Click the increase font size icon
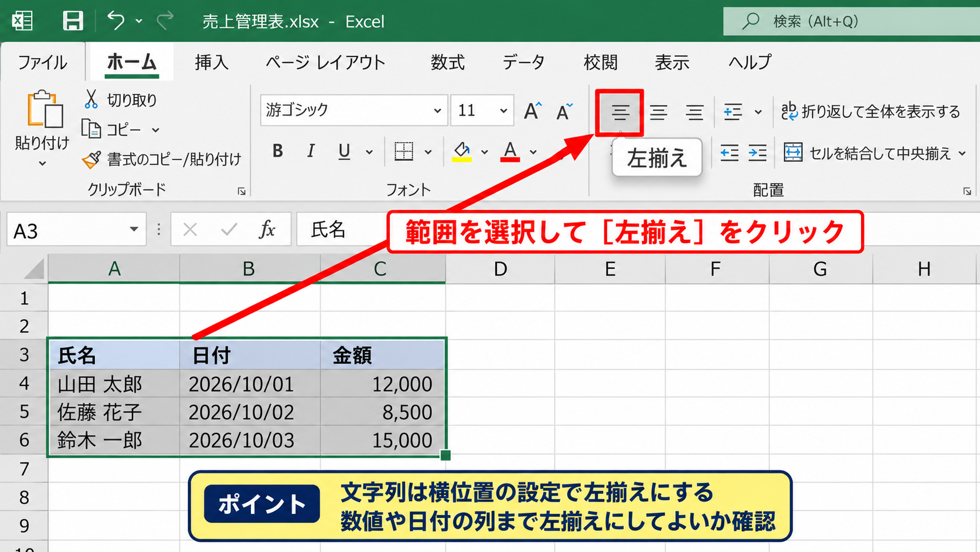980x552 pixels. [532, 110]
